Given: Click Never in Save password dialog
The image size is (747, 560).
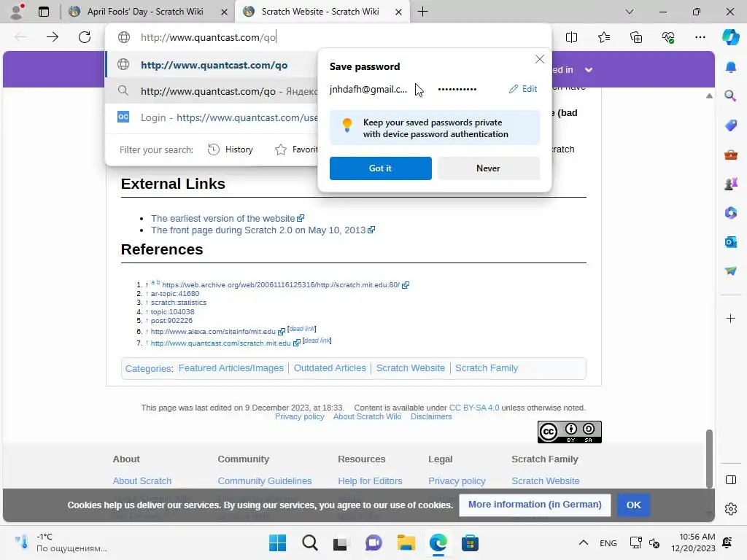Looking at the screenshot, I should (x=488, y=168).
